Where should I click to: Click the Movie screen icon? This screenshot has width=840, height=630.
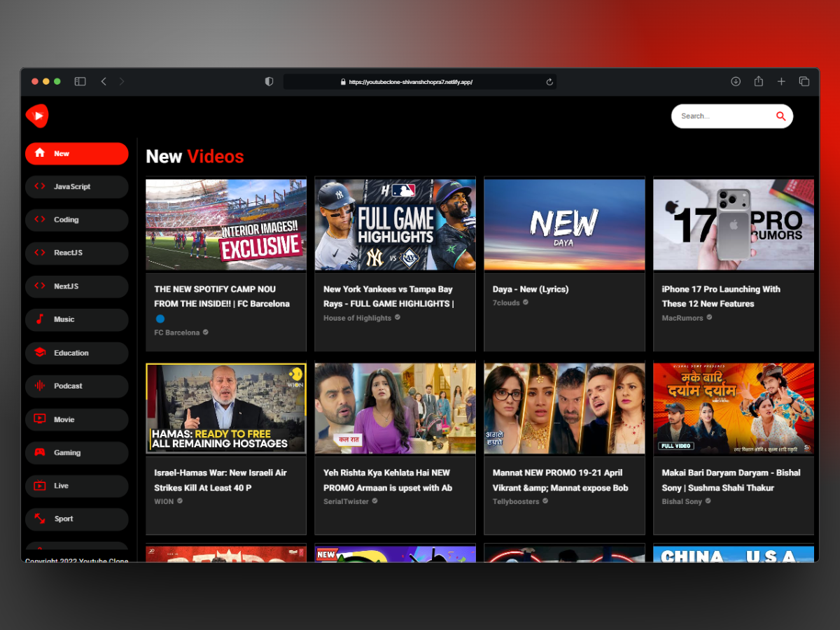40,419
